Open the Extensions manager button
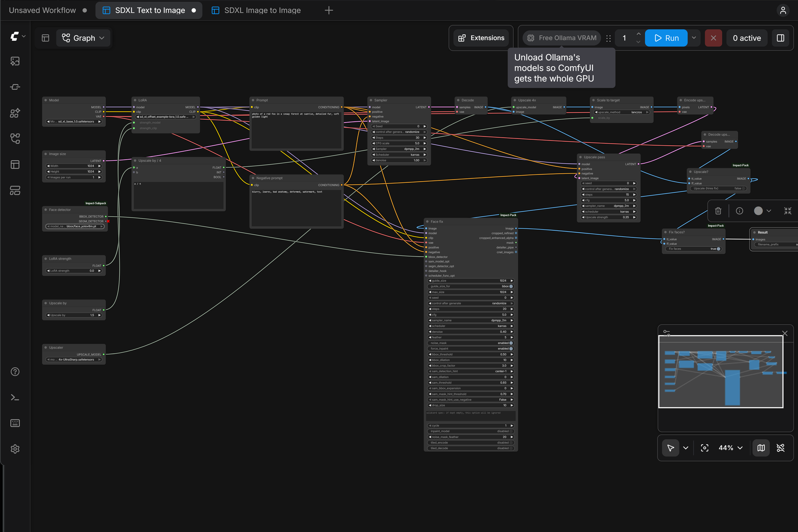Screen dimensions: 798x532 tap(481, 38)
